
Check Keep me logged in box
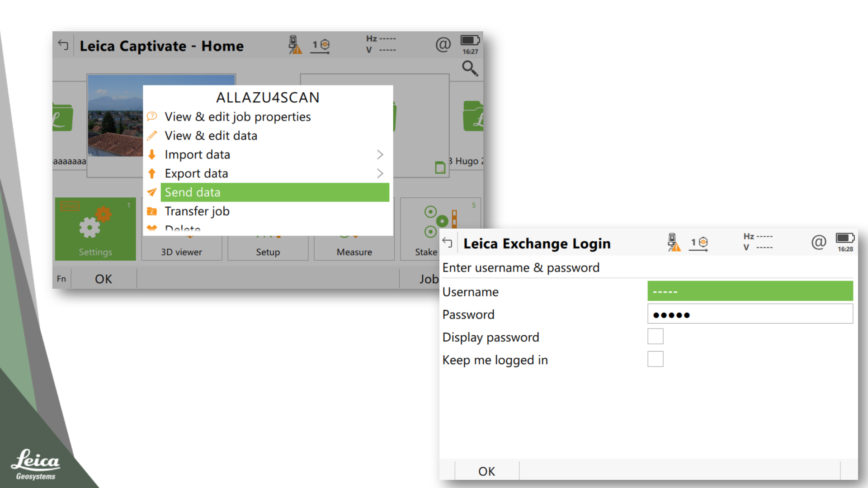click(x=655, y=359)
